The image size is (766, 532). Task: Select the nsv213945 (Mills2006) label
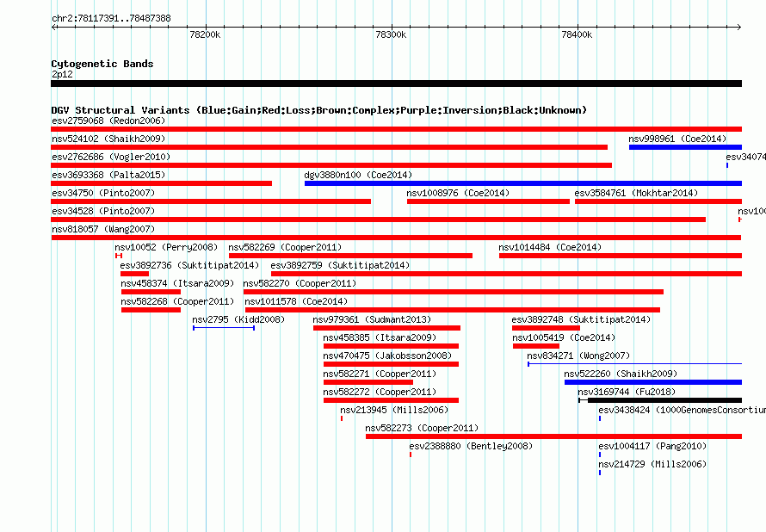point(394,410)
